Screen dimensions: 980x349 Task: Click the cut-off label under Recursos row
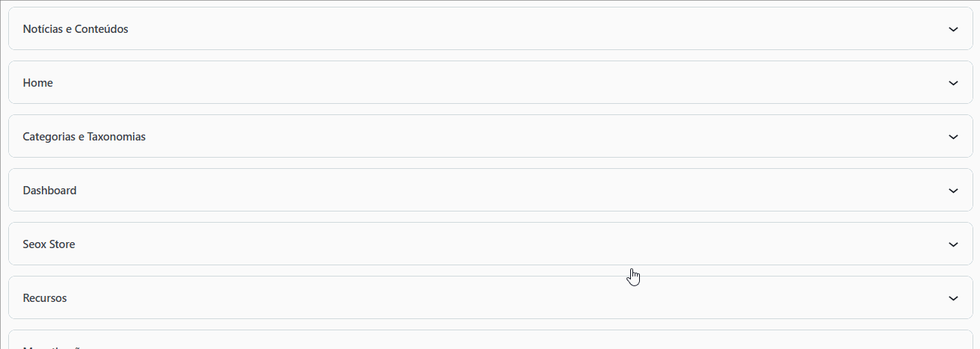tap(51, 347)
